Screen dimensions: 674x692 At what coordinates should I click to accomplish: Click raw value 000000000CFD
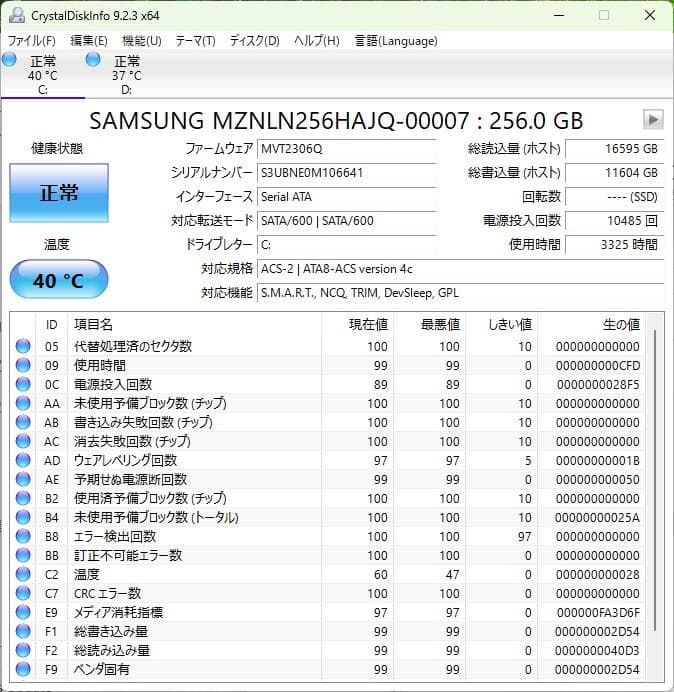point(598,365)
